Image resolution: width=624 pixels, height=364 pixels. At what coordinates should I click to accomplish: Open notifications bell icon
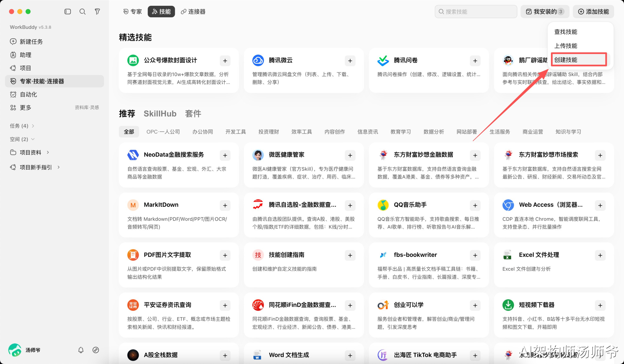pos(81,350)
